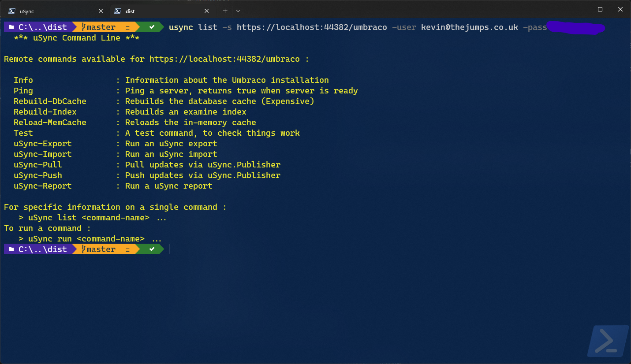Screen dimensions: 631x364
Task: Click the folder icon in the top prompt
Action: point(11,27)
